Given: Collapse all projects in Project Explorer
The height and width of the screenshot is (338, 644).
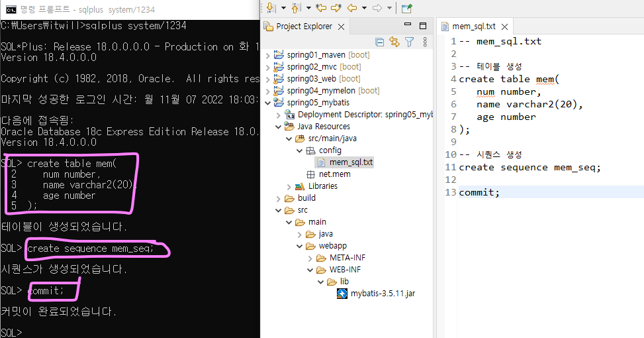Looking at the screenshot, I should [380, 42].
